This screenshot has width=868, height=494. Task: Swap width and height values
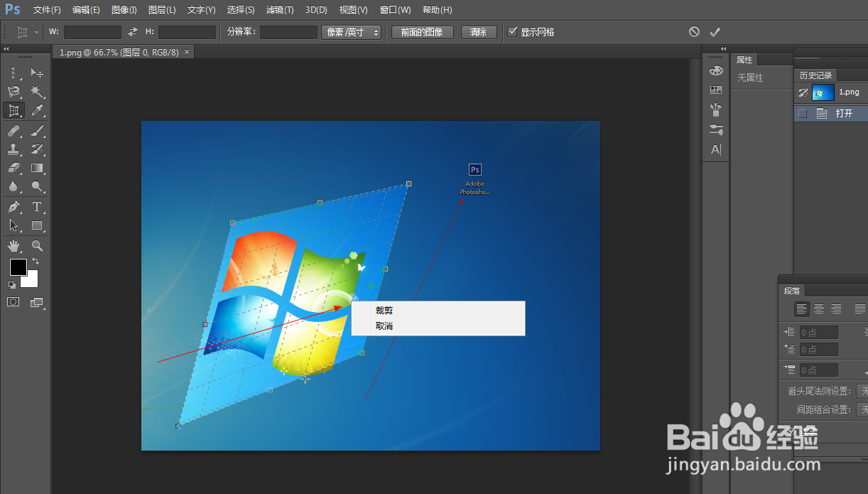[x=133, y=31]
